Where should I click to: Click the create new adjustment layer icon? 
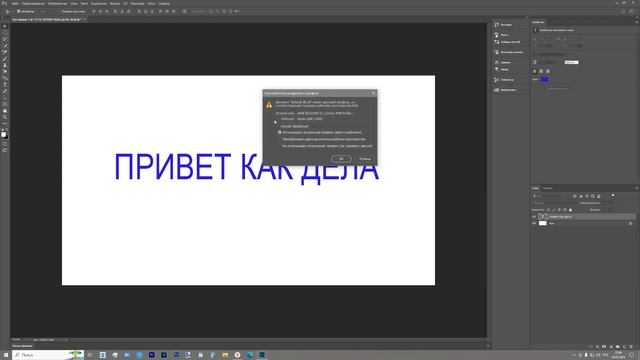pyautogui.click(x=611, y=347)
